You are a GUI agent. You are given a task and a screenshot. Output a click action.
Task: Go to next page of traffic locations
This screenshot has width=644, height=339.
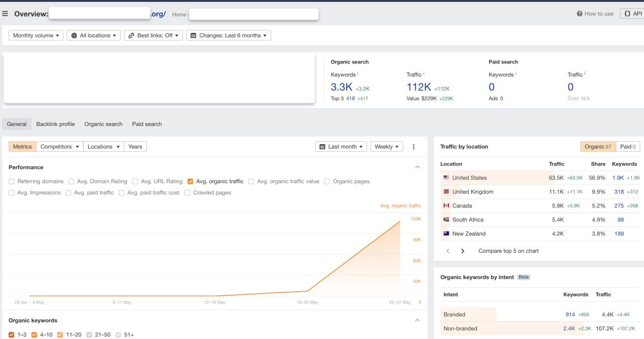(463, 251)
